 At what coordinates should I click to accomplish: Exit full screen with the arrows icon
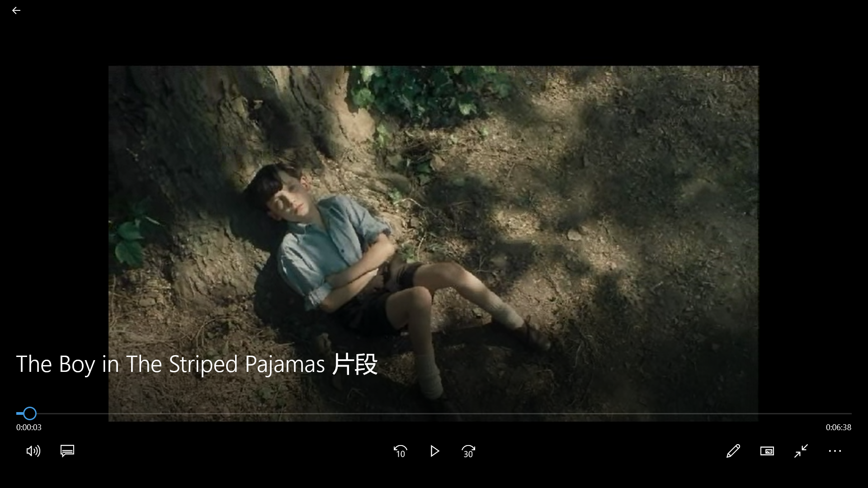tap(801, 451)
